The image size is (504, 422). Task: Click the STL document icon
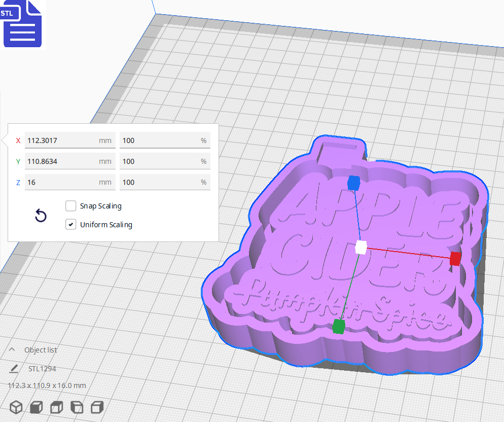click(x=22, y=24)
